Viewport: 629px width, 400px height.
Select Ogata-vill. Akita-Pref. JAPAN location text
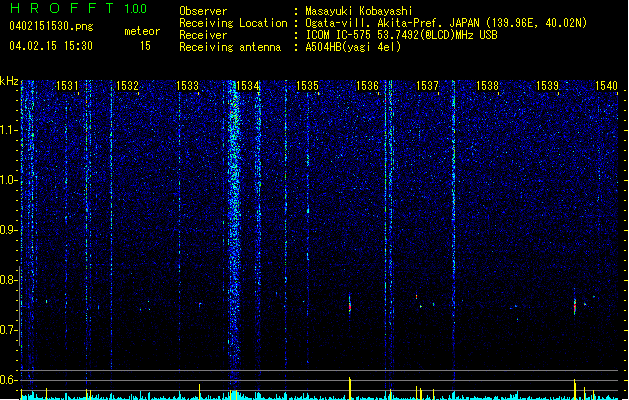coord(446,23)
